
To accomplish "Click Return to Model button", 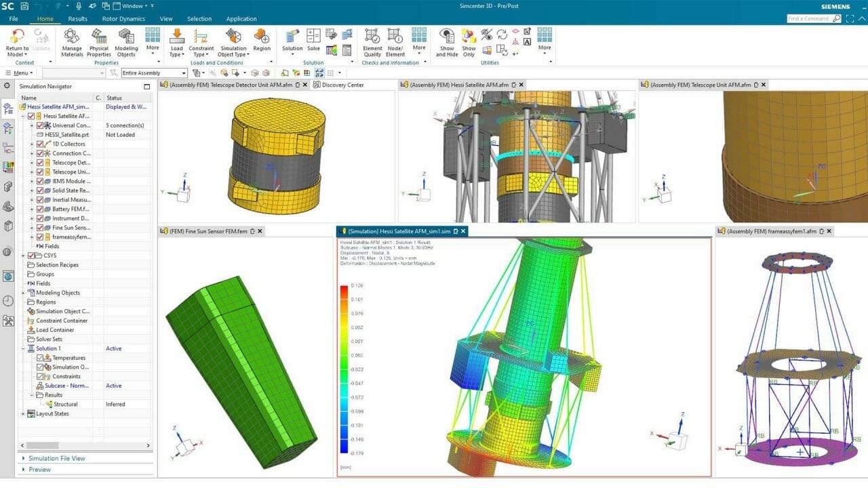I will [15, 44].
